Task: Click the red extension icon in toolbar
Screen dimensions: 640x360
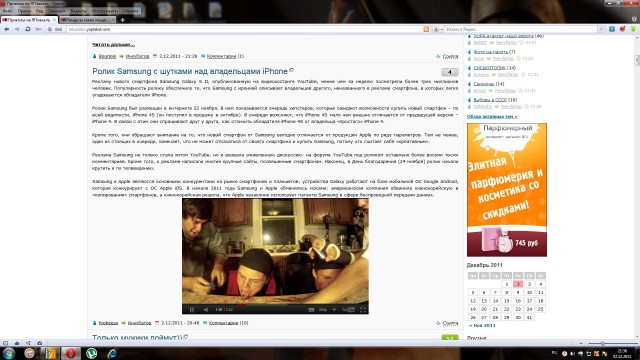Action: tap(622, 29)
